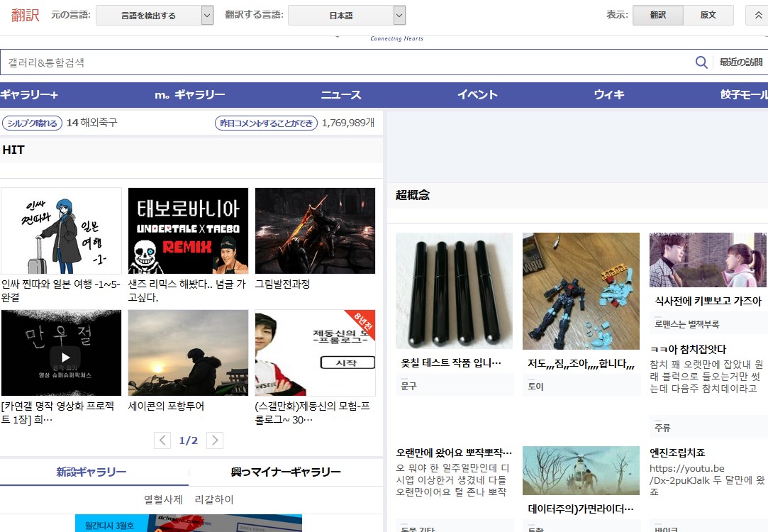
Task: Select the 新設ギャラリー tab
Action: 91,472
